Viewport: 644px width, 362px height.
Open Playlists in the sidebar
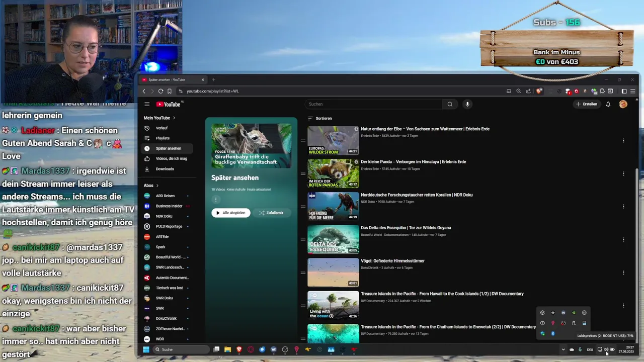pos(166,138)
